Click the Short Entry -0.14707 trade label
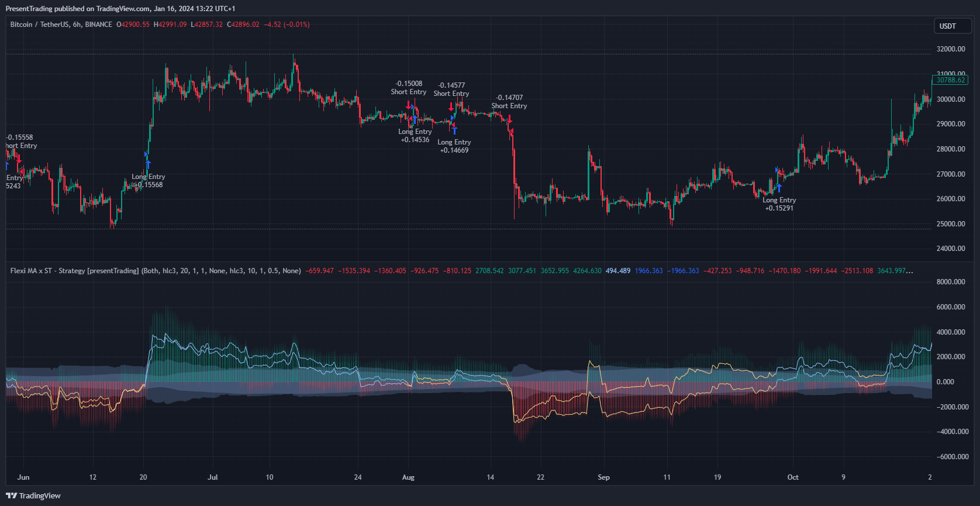This screenshot has height=506, width=980. point(509,102)
